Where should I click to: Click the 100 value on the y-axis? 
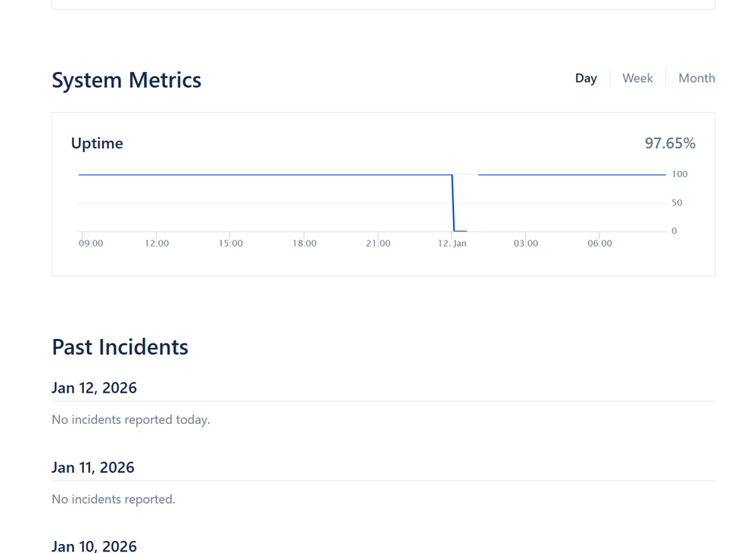click(x=679, y=173)
